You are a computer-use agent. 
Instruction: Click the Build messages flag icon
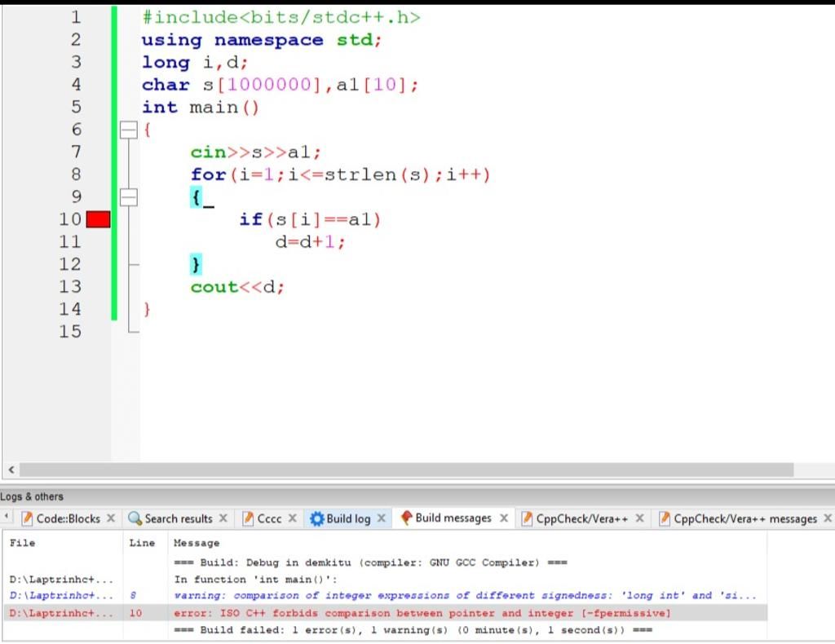coord(406,518)
